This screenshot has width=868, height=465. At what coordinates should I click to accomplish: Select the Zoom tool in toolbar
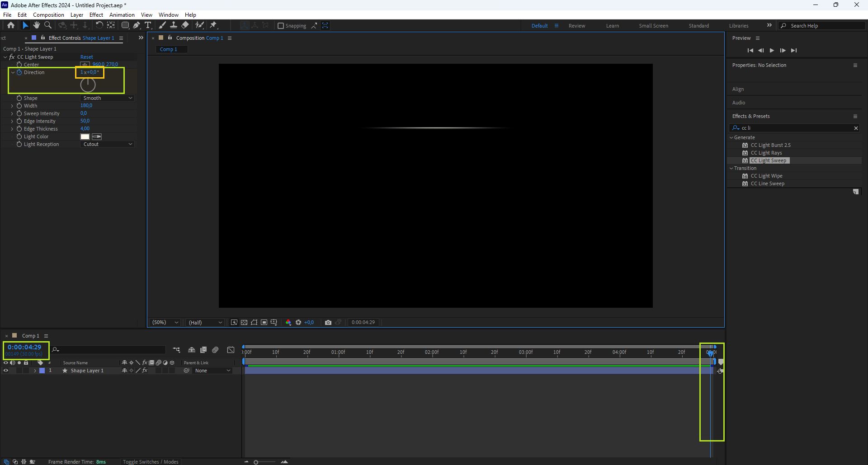coord(48,25)
